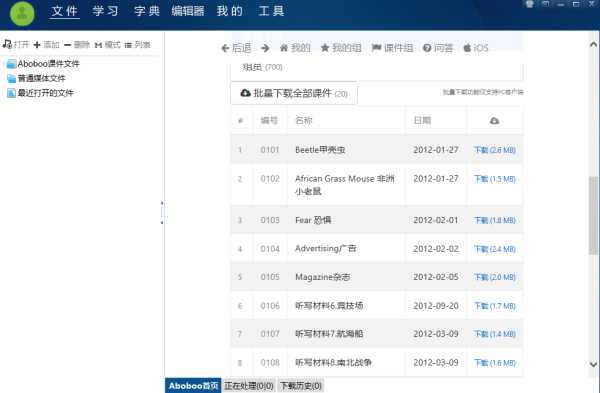Open the 我的 menu
This screenshot has width=600, height=393.
tap(230, 11)
